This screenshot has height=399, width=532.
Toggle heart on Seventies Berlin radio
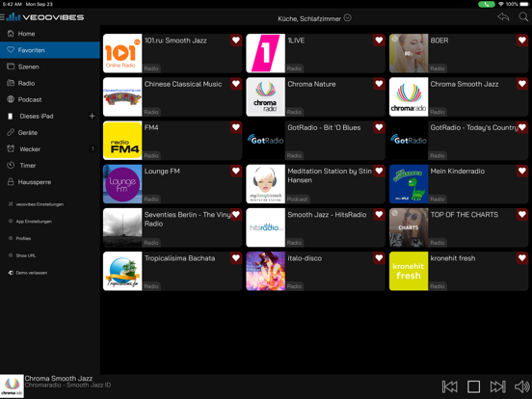236,214
